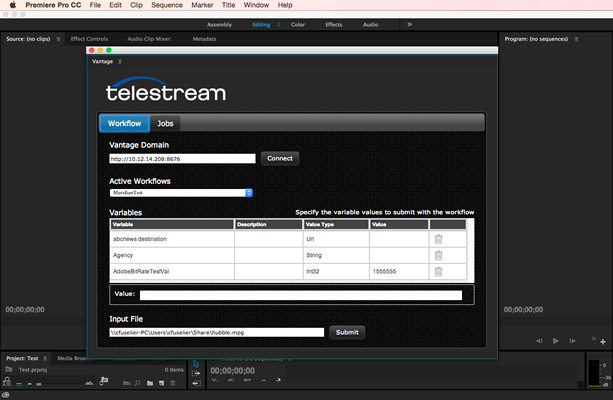Open the File menu
Image resolution: width=613 pixels, height=400 pixels.
click(x=95, y=5)
